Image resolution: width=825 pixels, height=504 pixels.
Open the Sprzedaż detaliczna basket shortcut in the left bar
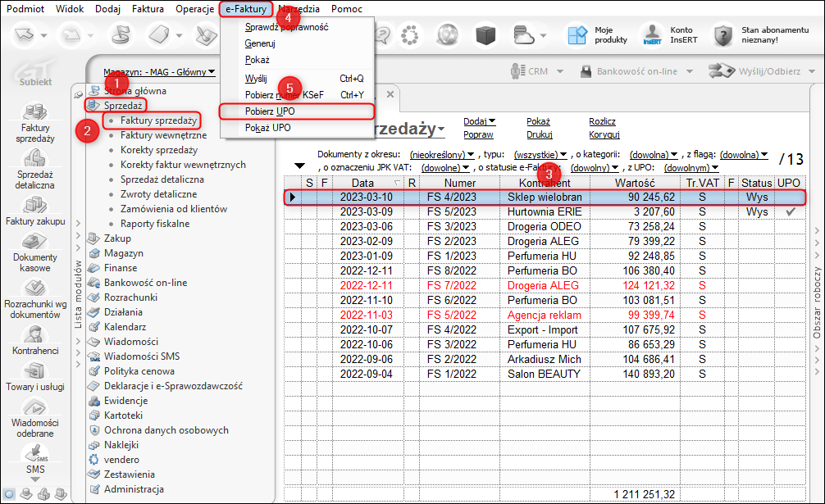click(x=35, y=169)
